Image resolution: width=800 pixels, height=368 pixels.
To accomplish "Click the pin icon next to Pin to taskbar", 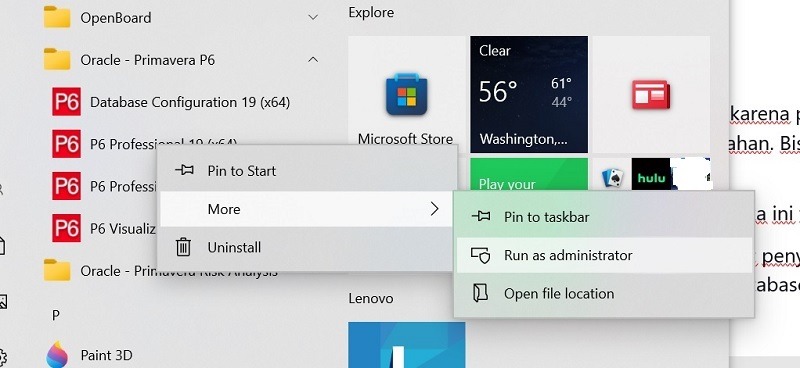I will click(481, 217).
